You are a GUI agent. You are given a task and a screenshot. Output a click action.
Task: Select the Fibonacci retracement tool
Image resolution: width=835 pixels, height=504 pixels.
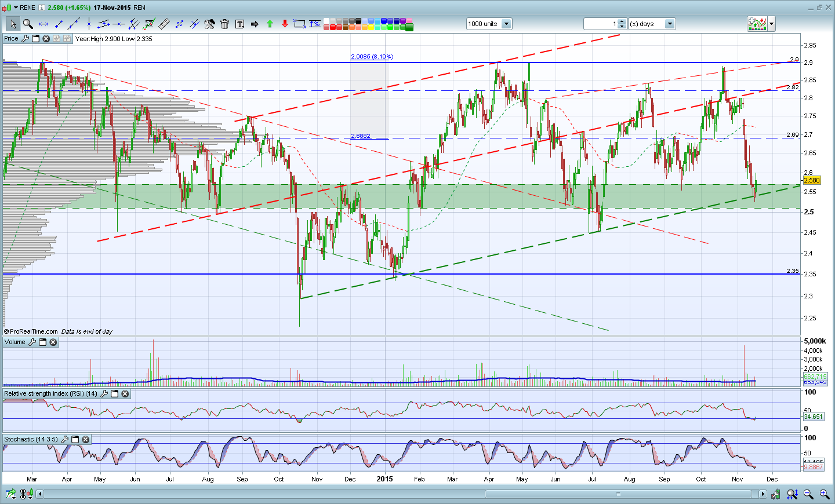[149, 24]
